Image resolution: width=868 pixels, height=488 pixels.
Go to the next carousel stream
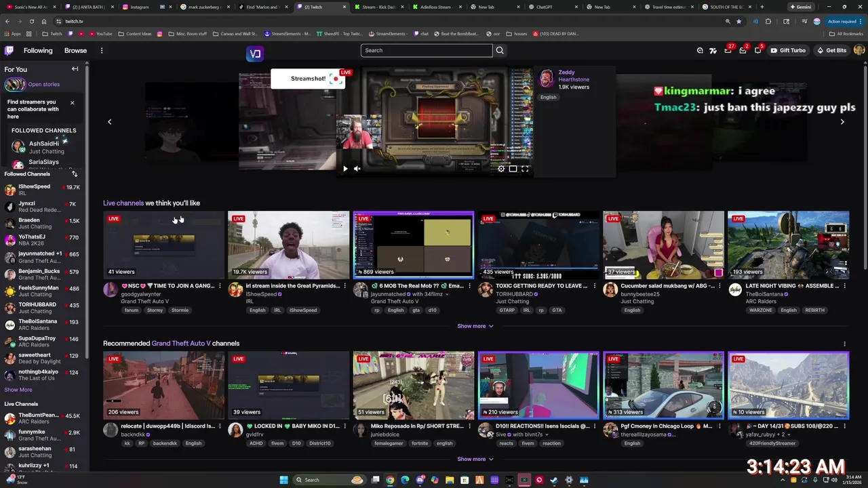tap(842, 122)
